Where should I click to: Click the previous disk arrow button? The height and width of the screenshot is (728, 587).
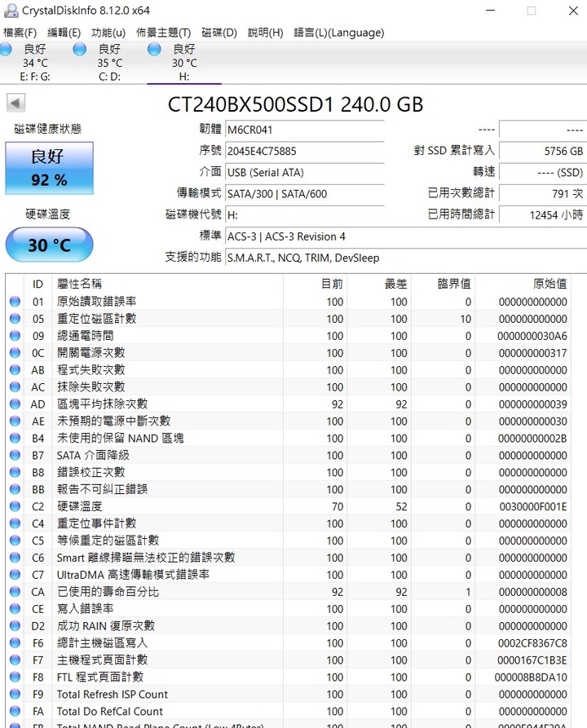(x=15, y=103)
